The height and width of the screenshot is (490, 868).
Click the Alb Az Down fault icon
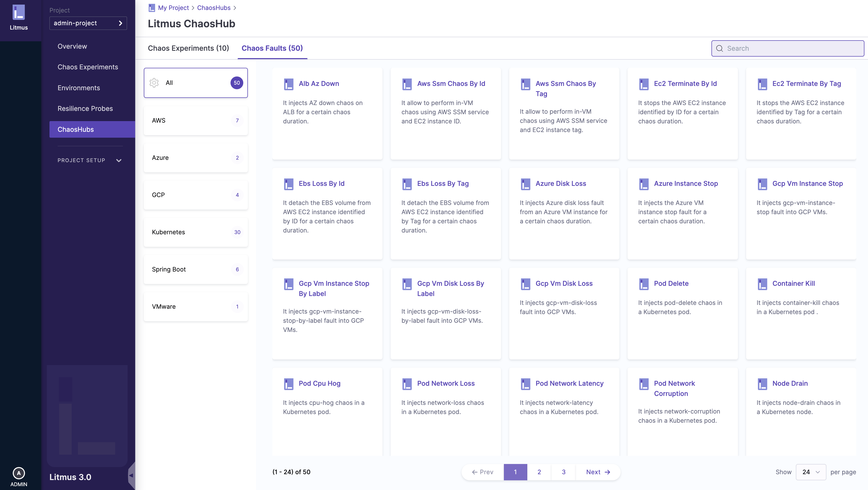point(288,84)
